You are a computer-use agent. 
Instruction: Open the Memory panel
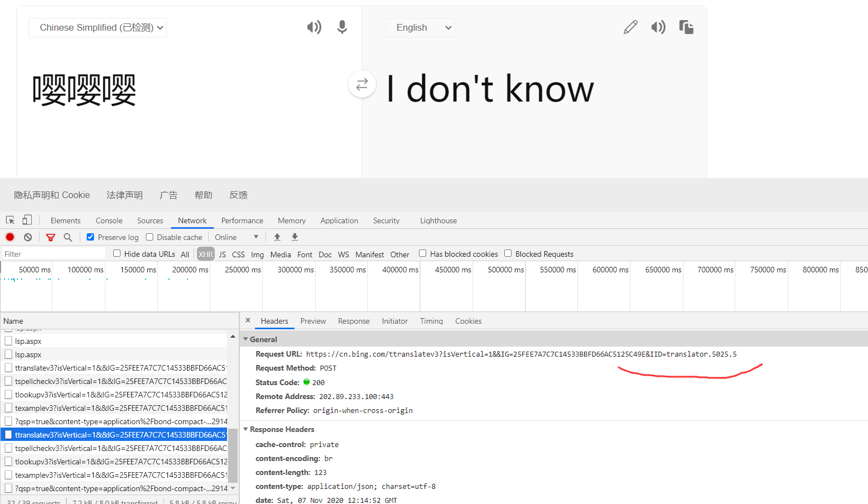click(292, 220)
